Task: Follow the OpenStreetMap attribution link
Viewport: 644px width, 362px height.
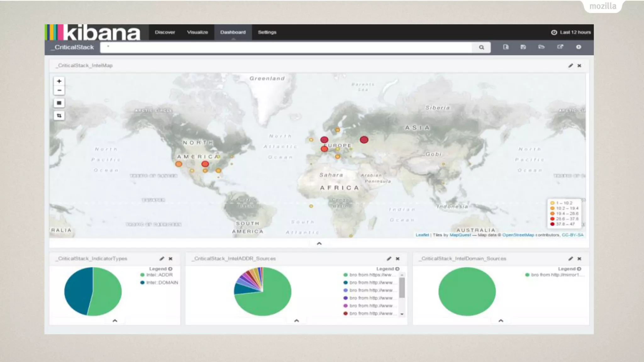Action: coord(518,235)
